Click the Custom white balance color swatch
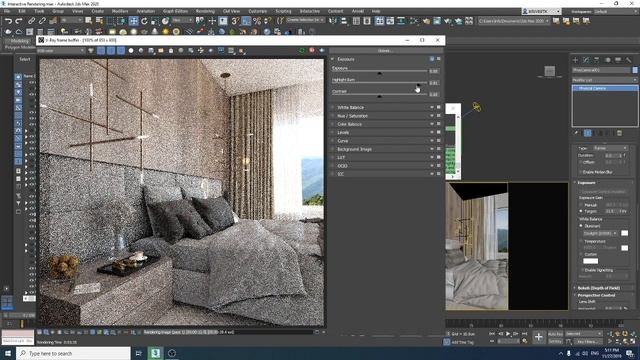 click(590, 261)
